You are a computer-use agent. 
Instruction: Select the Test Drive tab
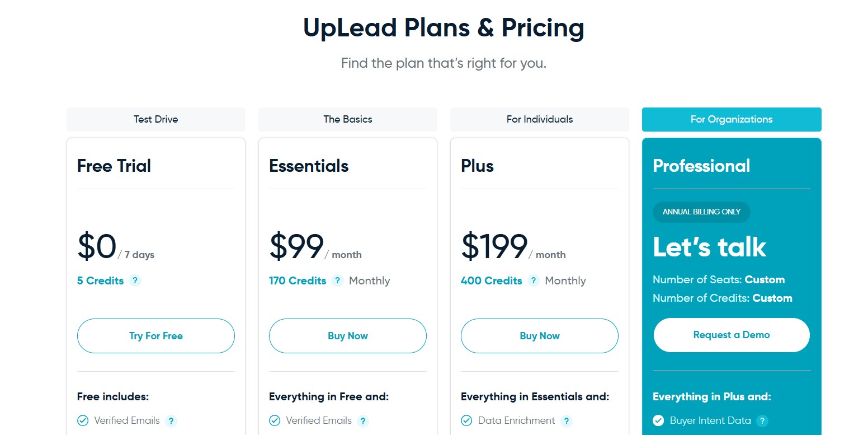(x=155, y=119)
